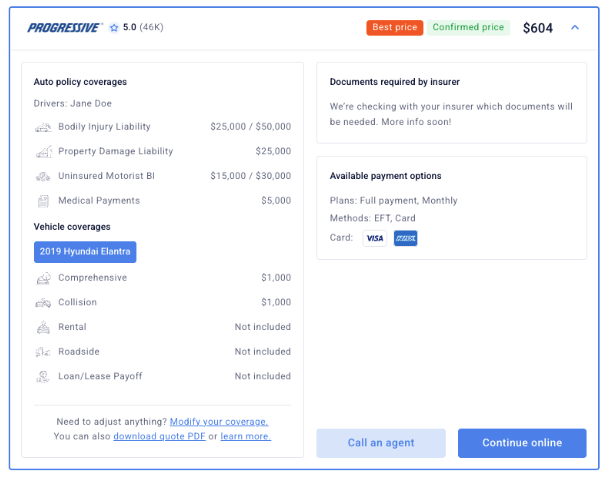
Task: Click the Rental coverage icon
Action: (x=43, y=327)
